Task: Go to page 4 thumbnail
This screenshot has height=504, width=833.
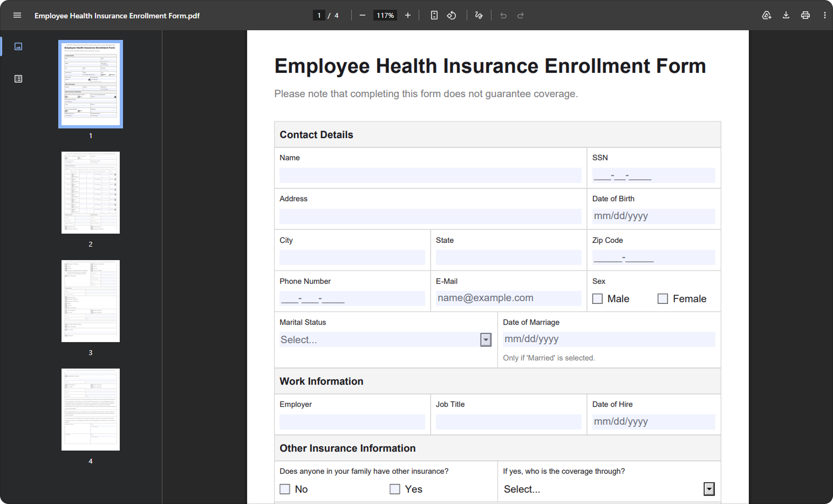Action: [x=91, y=410]
